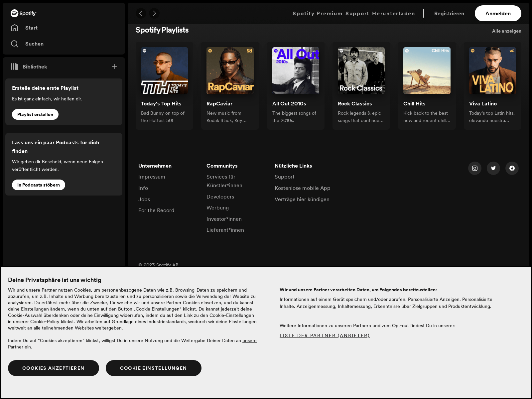Click the plus icon to create playlist
Screen dimensions: 532x399
(x=114, y=66)
